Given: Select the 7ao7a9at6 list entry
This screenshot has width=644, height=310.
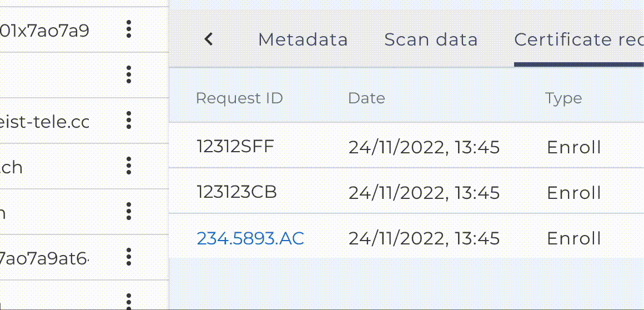Looking at the screenshot, I should pos(44,257).
